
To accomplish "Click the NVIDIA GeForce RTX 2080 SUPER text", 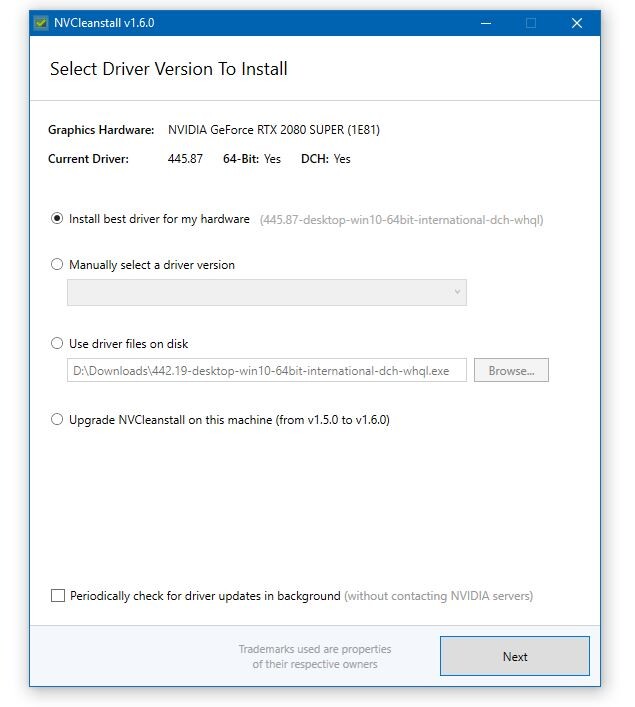I will click(274, 130).
